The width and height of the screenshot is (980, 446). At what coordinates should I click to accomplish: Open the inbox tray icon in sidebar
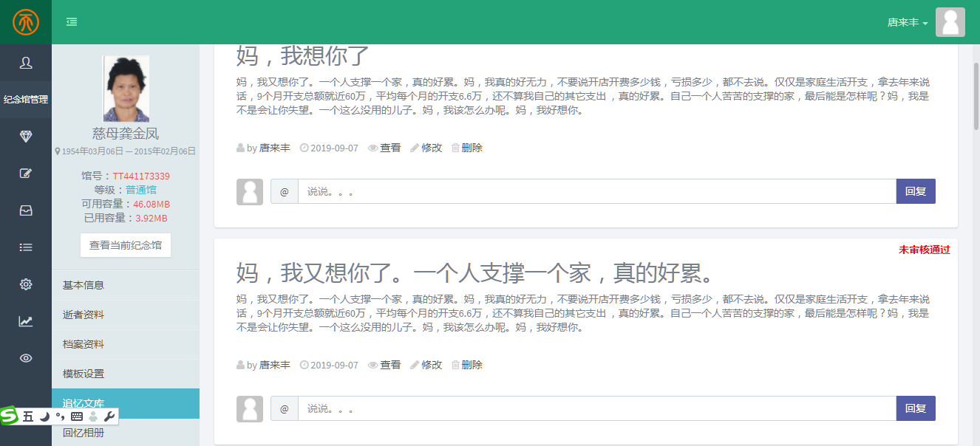[x=26, y=210]
